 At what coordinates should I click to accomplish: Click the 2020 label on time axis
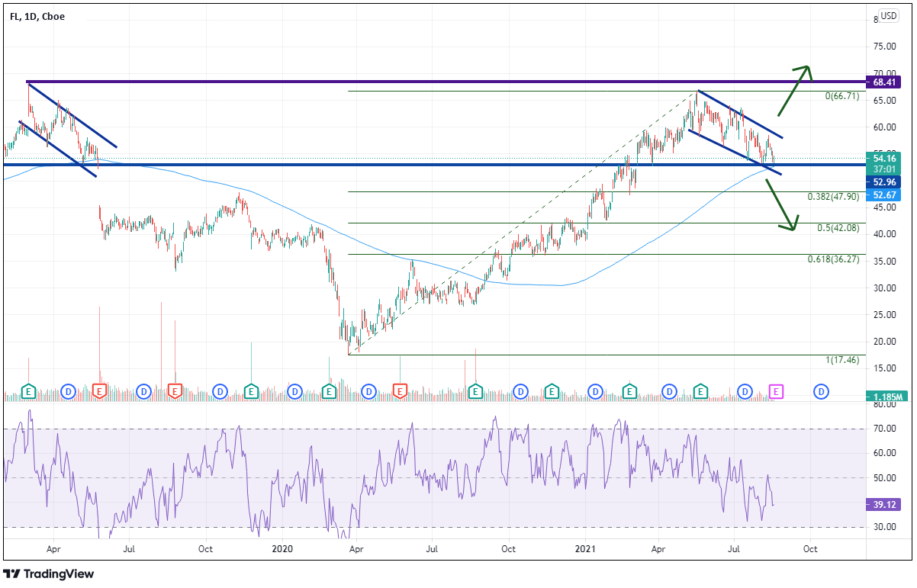click(282, 548)
